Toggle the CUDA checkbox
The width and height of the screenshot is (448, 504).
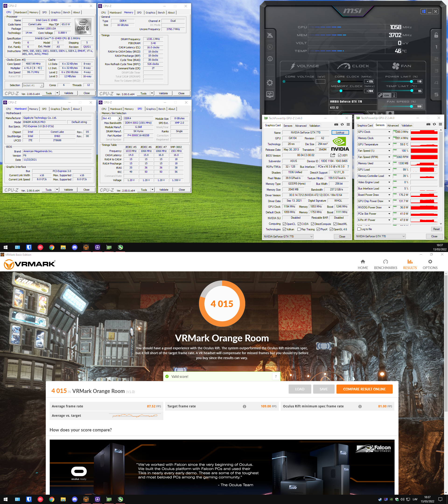pyautogui.click(x=299, y=224)
